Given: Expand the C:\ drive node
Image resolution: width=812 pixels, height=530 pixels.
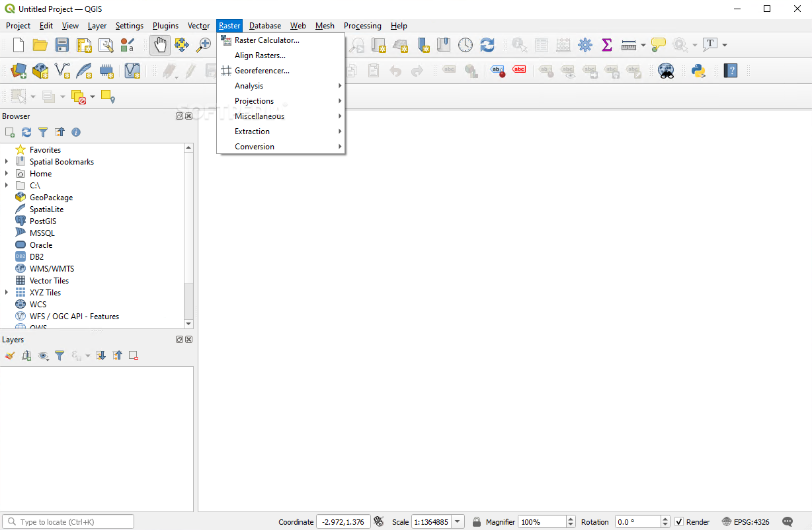Looking at the screenshot, I should pyautogui.click(x=7, y=186).
